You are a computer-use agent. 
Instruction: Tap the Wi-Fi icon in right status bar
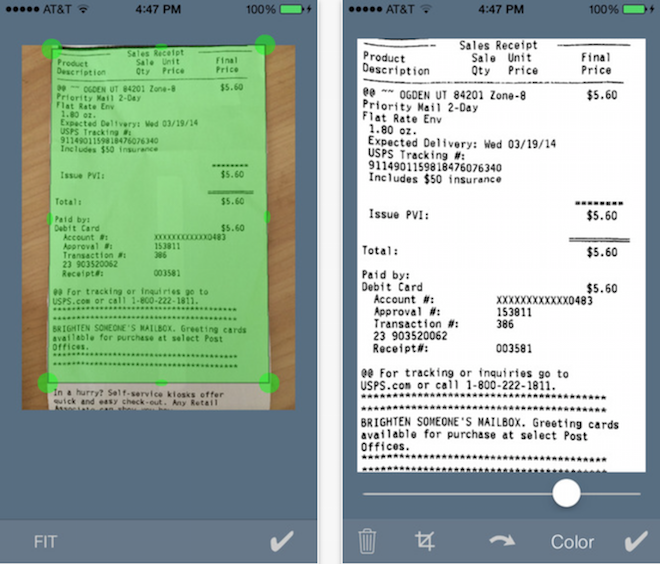(426, 9)
